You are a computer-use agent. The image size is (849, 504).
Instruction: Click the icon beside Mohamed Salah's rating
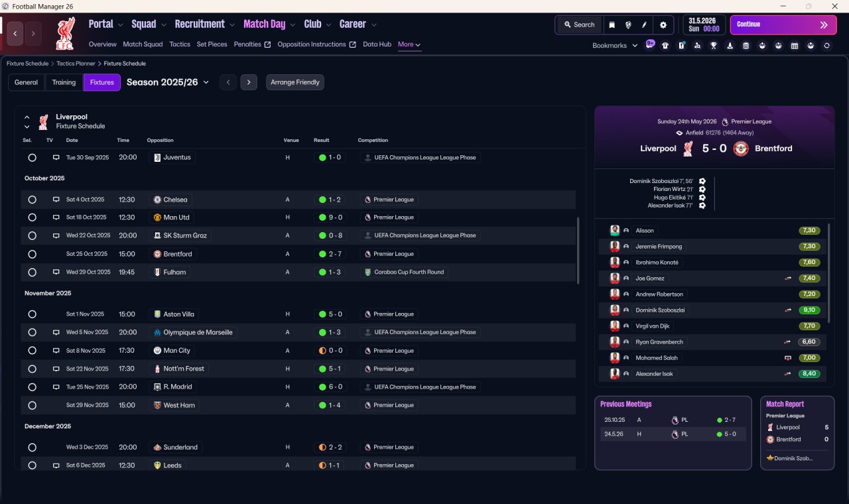pos(787,358)
